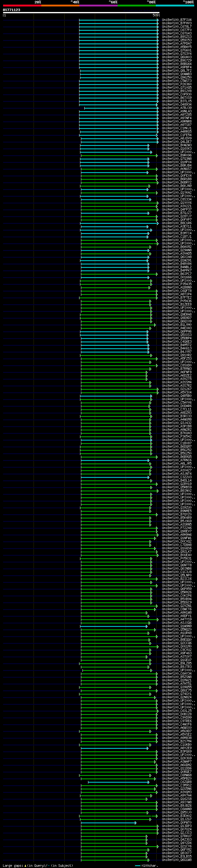Select hit label UniRef100_A4RRG5
Screen dimensions: 197x868
177,131
